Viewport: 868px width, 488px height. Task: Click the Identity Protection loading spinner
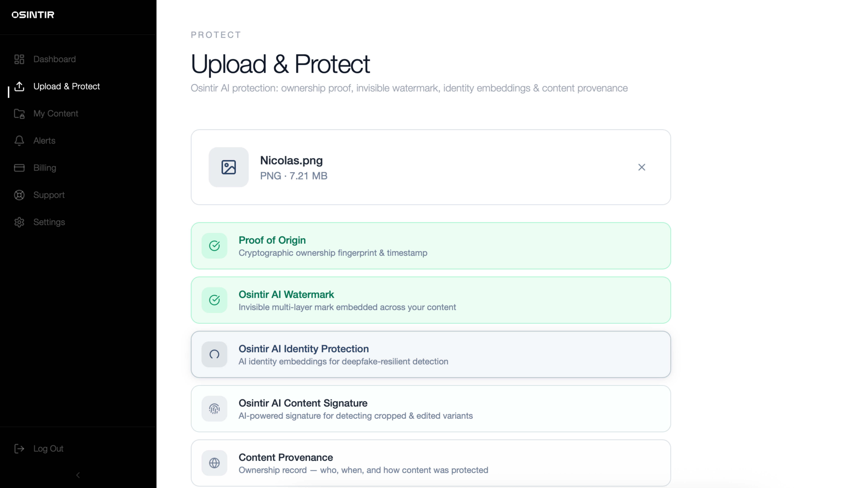click(214, 354)
